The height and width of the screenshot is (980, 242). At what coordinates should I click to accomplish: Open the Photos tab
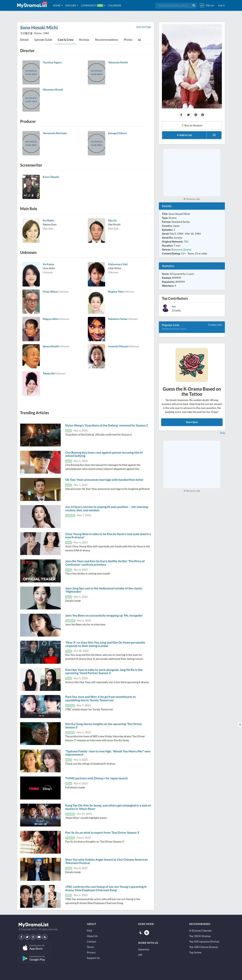click(128, 40)
